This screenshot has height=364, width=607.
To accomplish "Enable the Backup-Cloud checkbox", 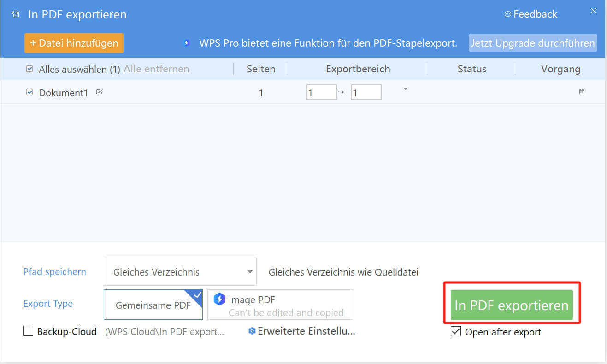I will pyautogui.click(x=28, y=331).
